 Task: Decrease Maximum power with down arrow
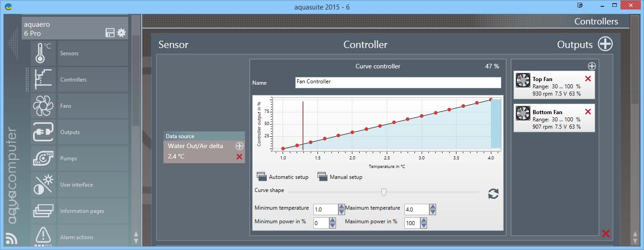click(x=423, y=226)
